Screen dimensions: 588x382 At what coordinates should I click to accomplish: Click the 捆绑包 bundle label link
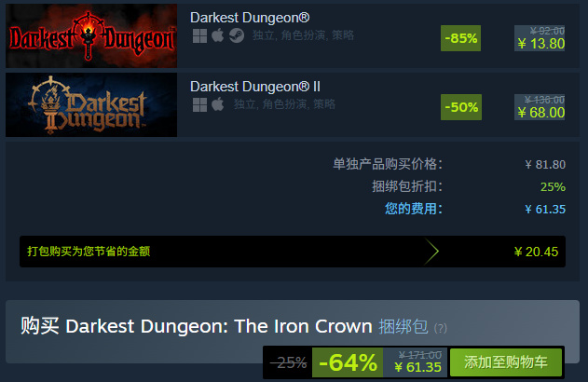(403, 326)
